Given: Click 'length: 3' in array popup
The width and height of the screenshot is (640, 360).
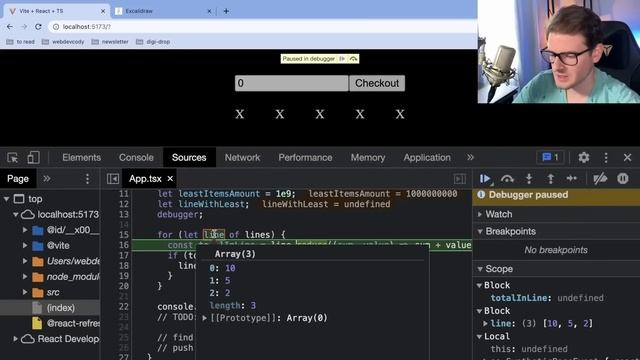Looking at the screenshot, I should click(x=232, y=305).
